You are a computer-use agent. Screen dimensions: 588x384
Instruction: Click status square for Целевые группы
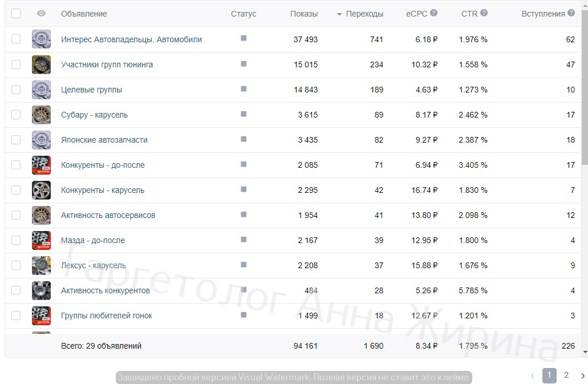point(244,89)
